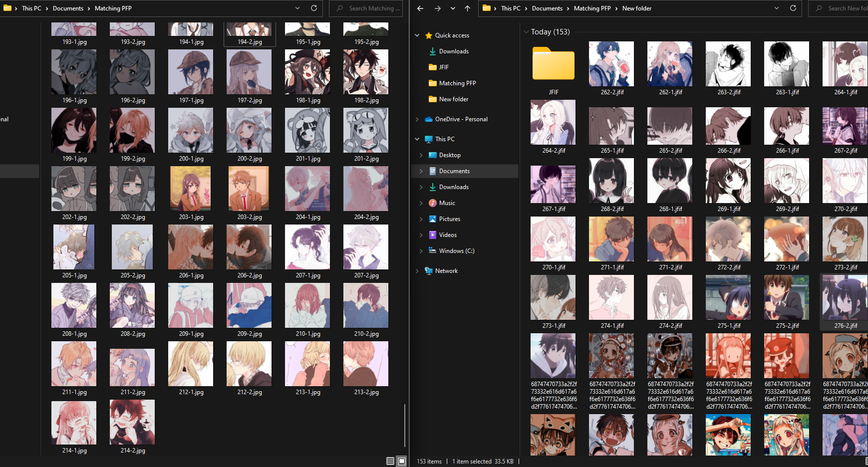868x467 pixels.
Task: Switch to details view in left window
Action: click(390, 462)
